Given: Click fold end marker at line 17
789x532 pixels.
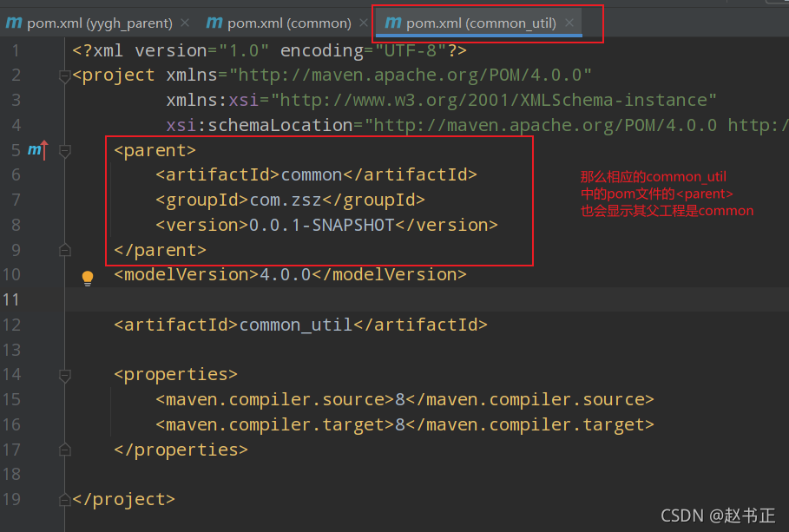Looking at the screenshot, I should pyautogui.click(x=64, y=450).
